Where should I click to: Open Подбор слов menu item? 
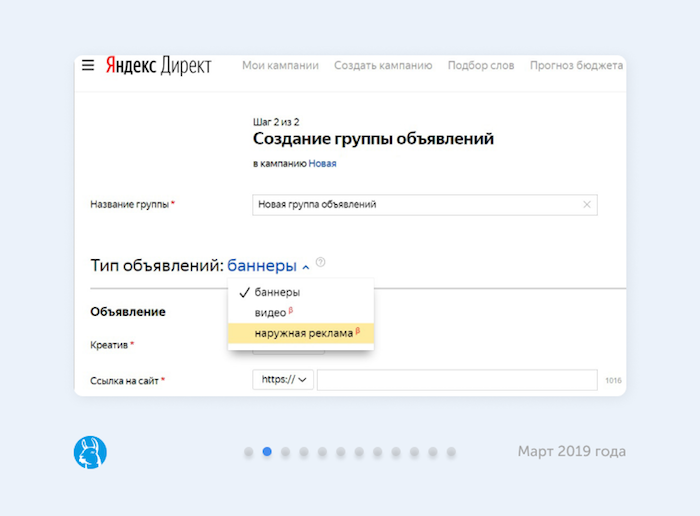tap(481, 66)
